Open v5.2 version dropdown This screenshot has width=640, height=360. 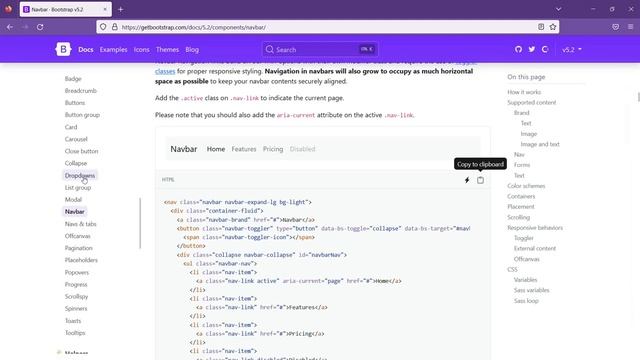click(x=571, y=49)
